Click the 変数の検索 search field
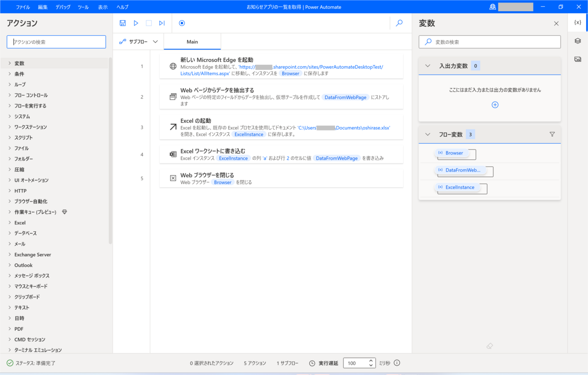 pos(490,42)
